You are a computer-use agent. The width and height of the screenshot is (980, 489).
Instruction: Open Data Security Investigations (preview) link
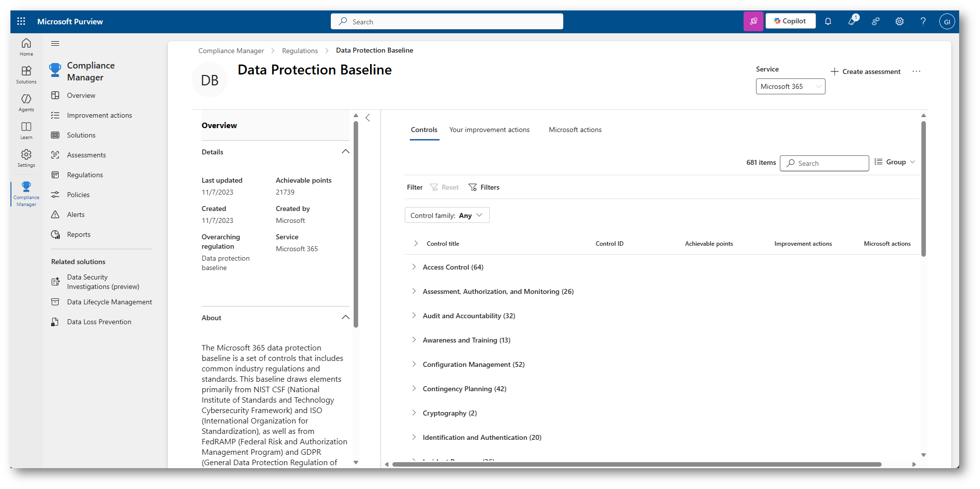point(103,282)
